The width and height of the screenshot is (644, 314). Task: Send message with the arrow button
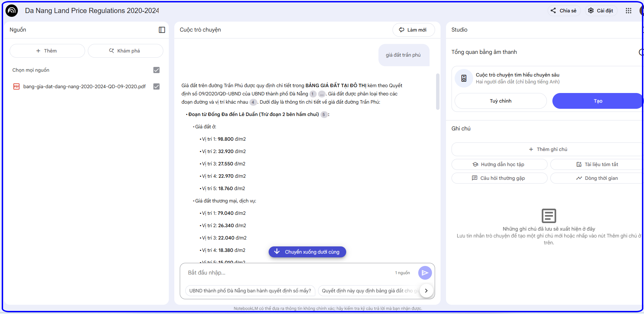point(425,273)
